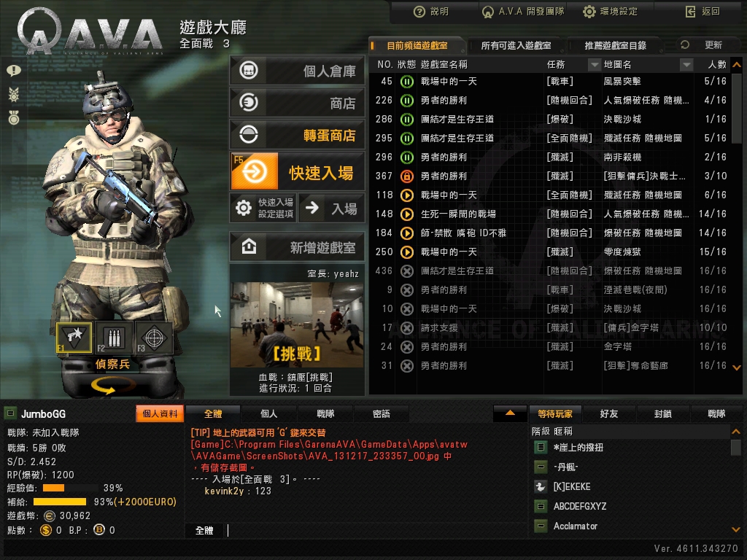Screen dimensions: 747x560
Task: Switch to the 好友 friends tab
Action: [609, 414]
